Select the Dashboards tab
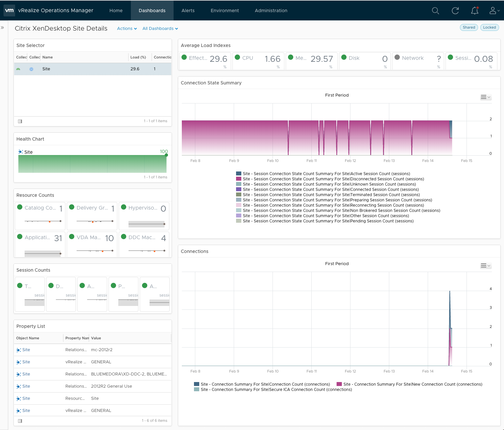Screen dimensions: 504x430 [152, 11]
